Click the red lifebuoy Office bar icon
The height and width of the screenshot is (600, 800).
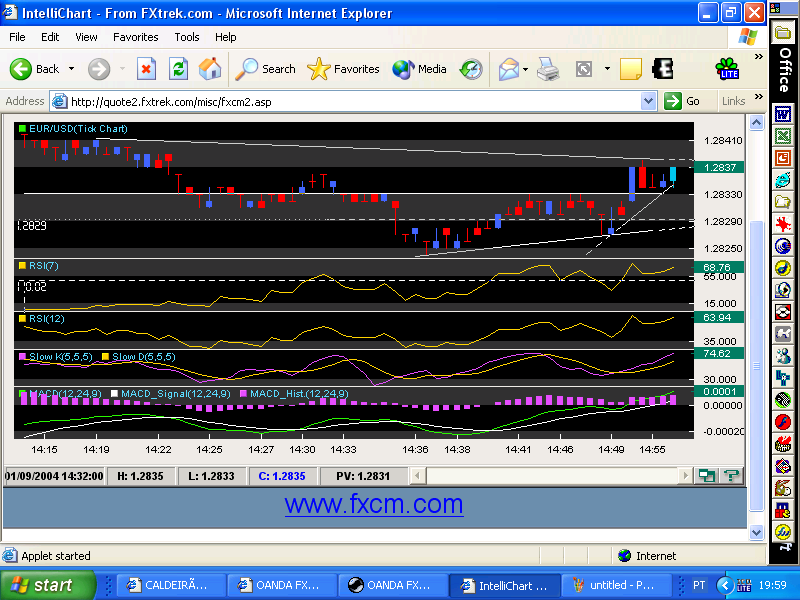point(783,311)
